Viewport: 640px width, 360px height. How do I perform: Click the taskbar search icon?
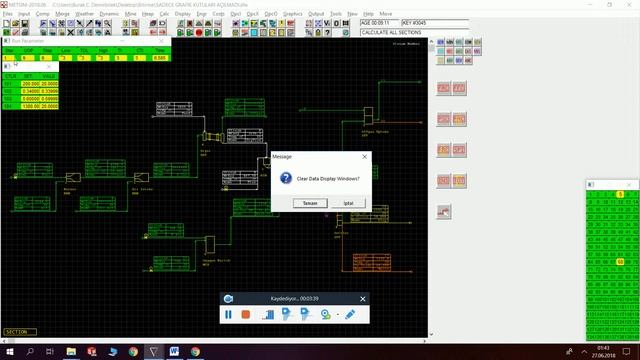pyautogui.click(x=30, y=351)
